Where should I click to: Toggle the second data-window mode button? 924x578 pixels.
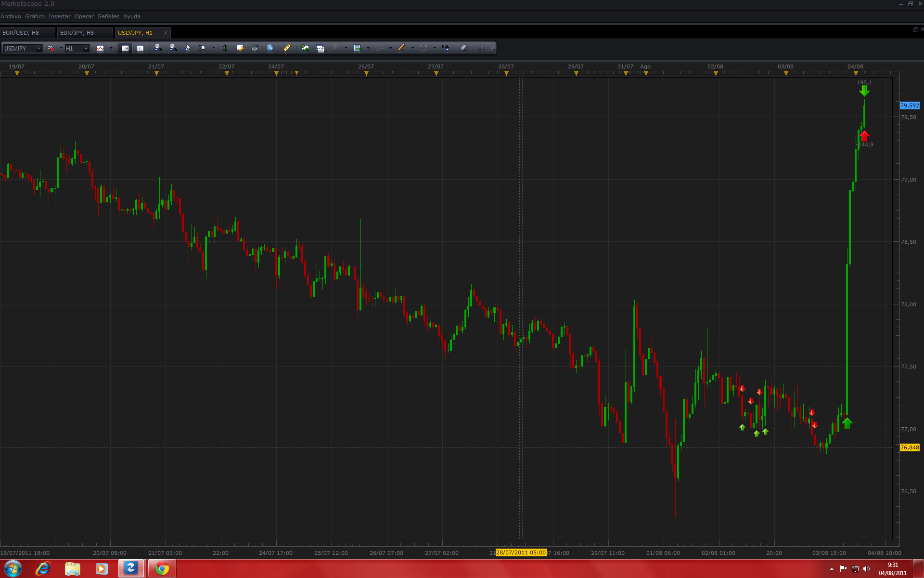click(x=140, y=48)
